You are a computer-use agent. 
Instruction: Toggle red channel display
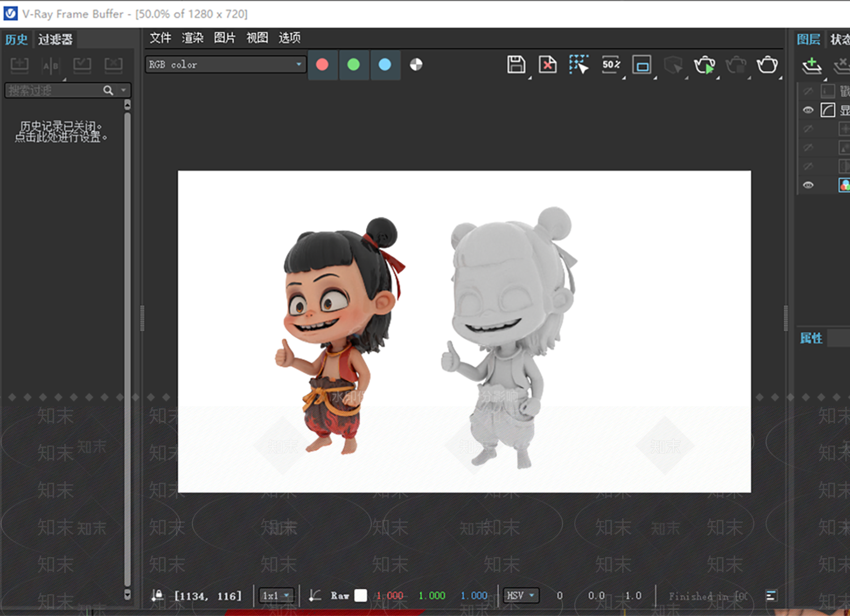pos(322,65)
